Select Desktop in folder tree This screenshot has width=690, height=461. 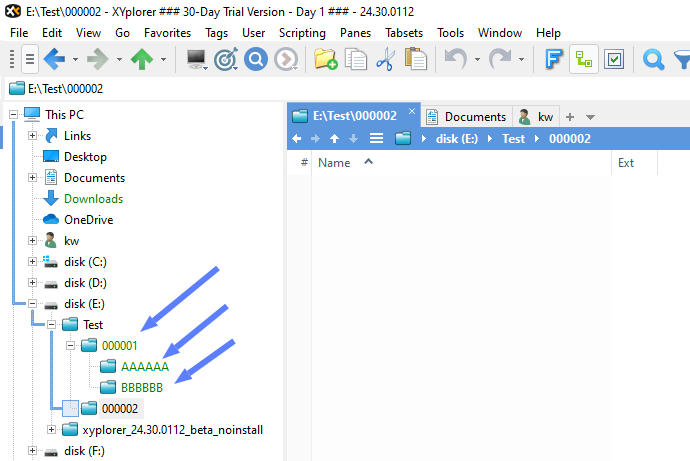(85, 157)
